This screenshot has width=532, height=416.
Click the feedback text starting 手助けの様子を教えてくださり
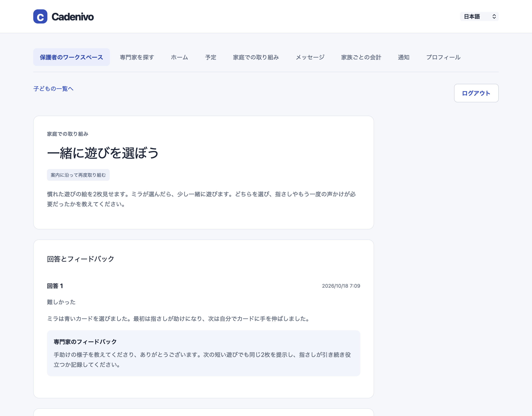(202, 360)
